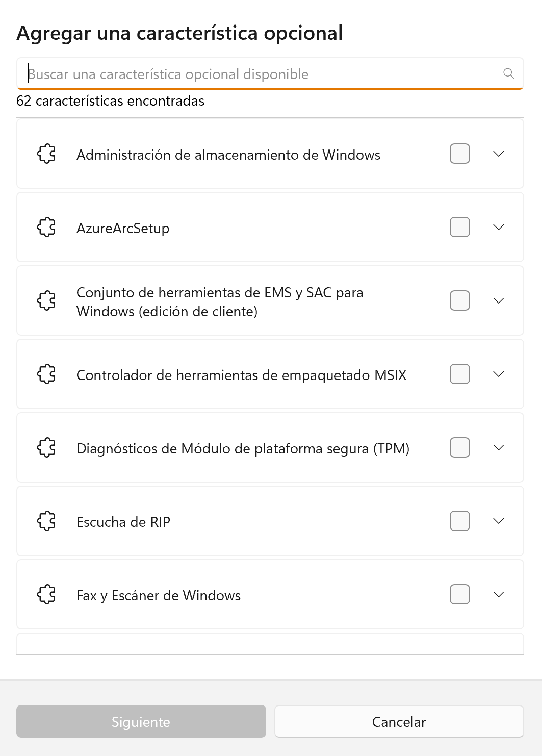Click the puzzle icon next to Escucha de RIP
The image size is (542, 756).
click(x=46, y=521)
